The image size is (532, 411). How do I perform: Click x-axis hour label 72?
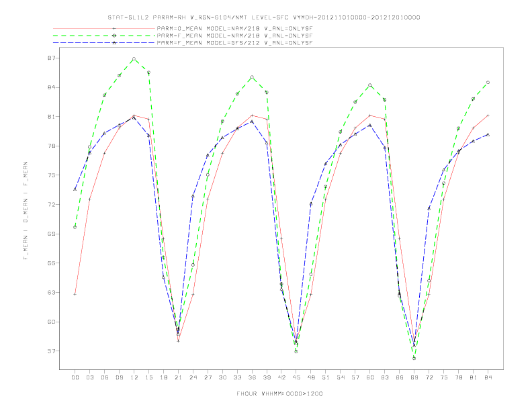click(429, 377)
